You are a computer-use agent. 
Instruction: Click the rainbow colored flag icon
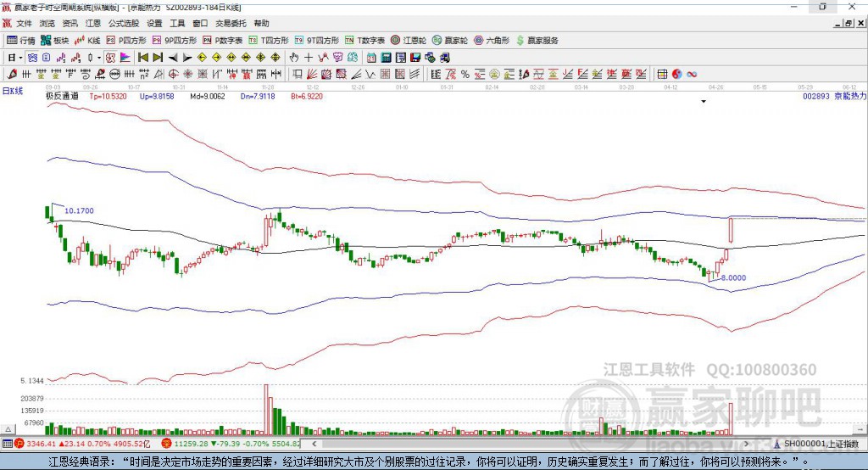(x=125, y=58)
